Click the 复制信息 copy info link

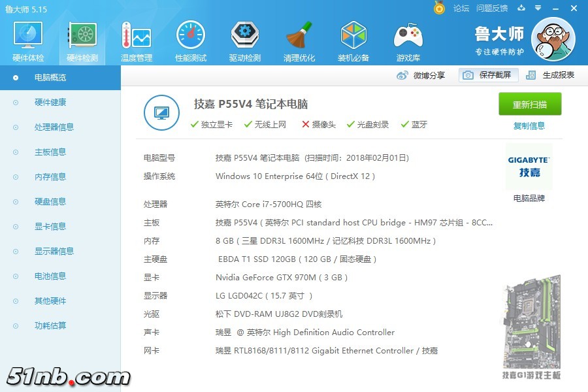[529, 126]
